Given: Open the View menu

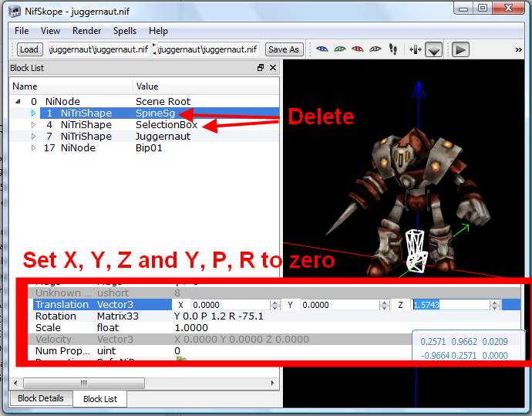Looking at the screenshot, I should [50, 31].
